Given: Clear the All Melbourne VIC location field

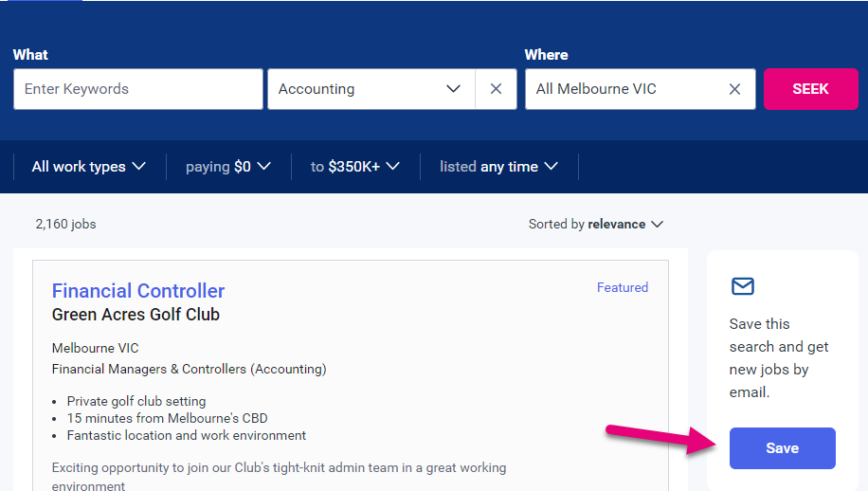Looking at the screenshot, I should tap(734, 89).
